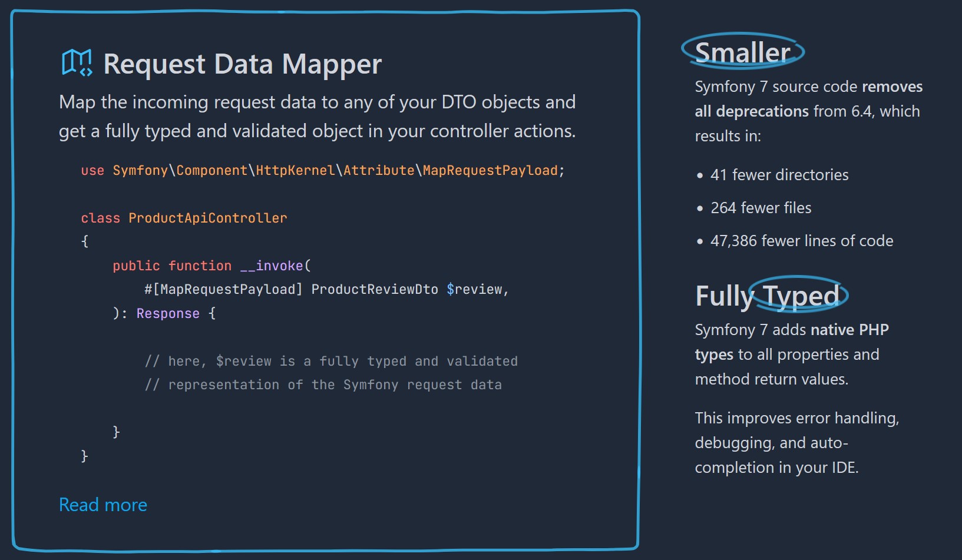Click the public function __invoke line
962x560 pixels.
click(x=211, y=266)
